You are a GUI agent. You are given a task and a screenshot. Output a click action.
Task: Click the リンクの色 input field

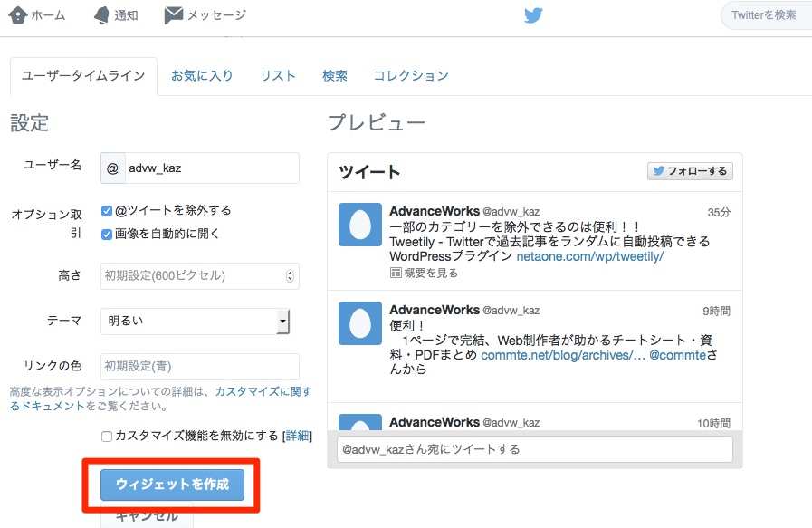[x=200, y=366]
